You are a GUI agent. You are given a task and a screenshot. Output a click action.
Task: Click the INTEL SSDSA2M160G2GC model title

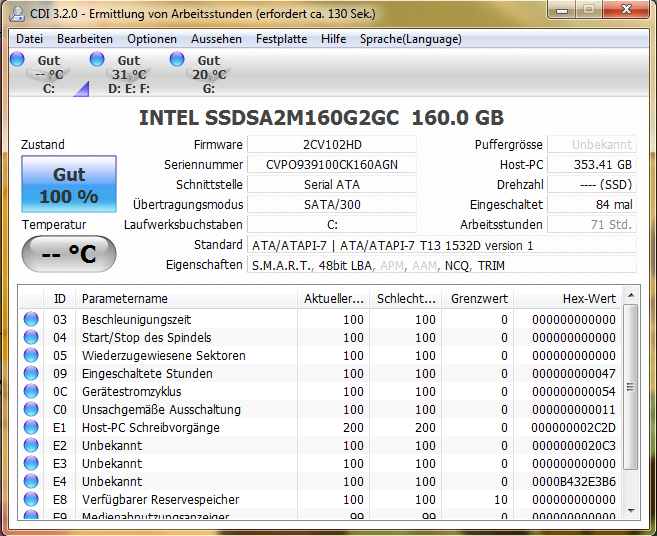(x=321, y=118)
